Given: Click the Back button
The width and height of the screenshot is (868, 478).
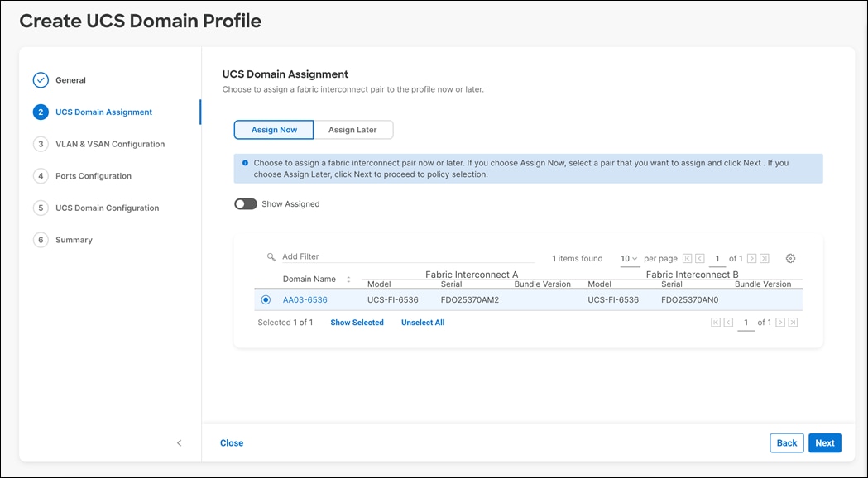Looking at the screenshot, I should click(786, 442).
